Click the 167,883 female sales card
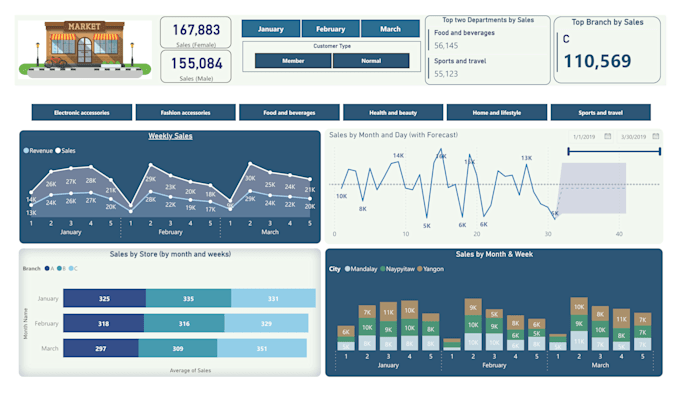680x395 pixels. coord(196,32)
